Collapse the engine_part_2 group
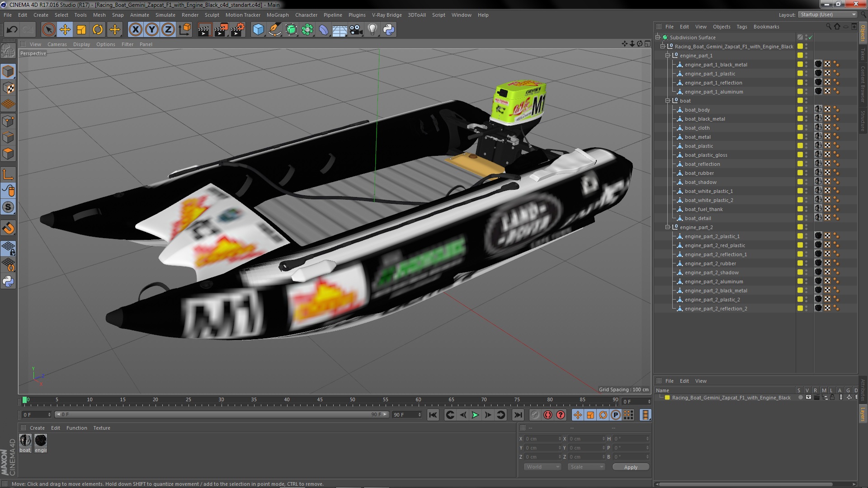 click(668, 227)
